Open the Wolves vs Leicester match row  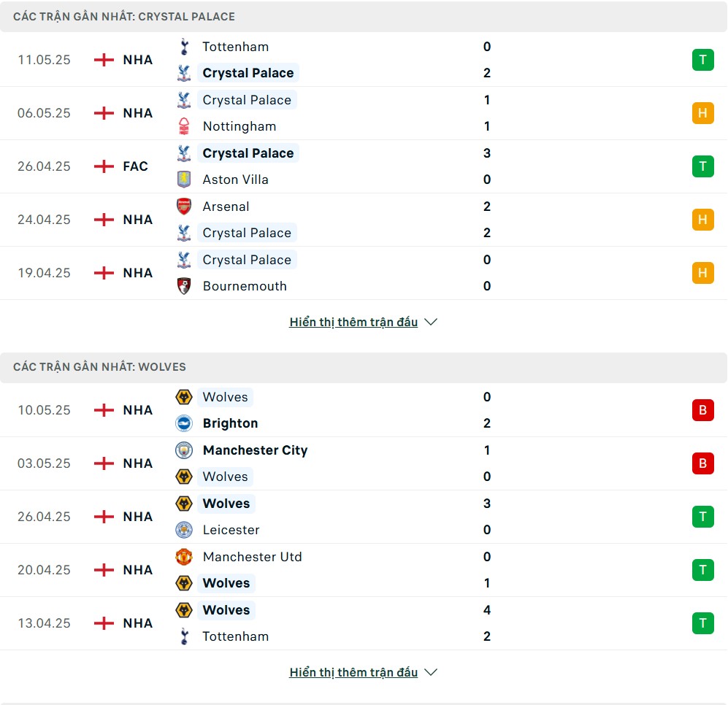click(x=364, y=517)
